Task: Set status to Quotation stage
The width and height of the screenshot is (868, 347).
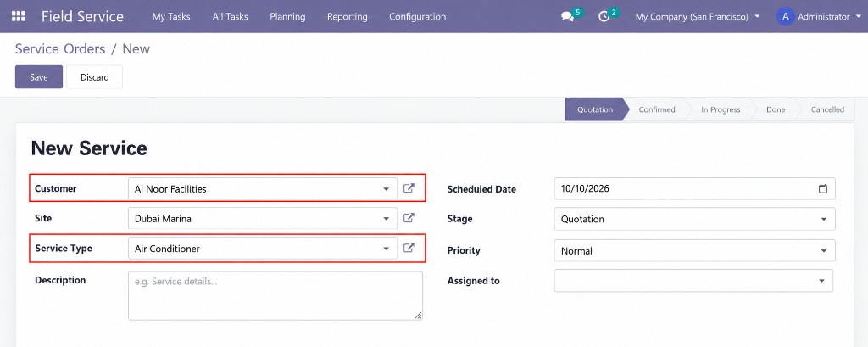Action: (x=595, y=109)
